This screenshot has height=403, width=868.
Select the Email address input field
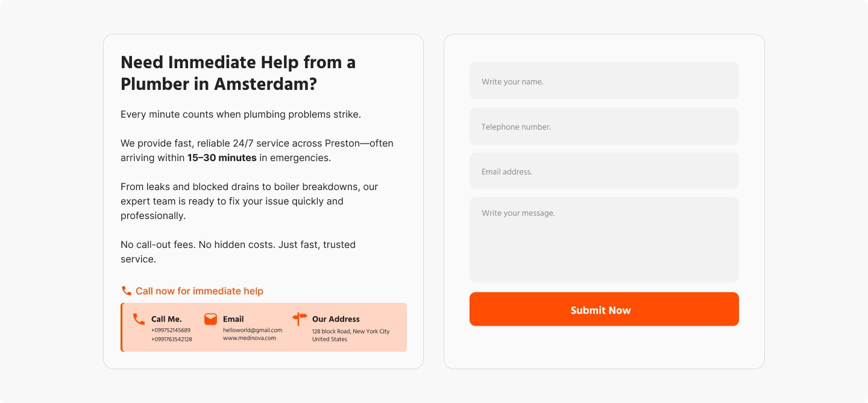604,171
